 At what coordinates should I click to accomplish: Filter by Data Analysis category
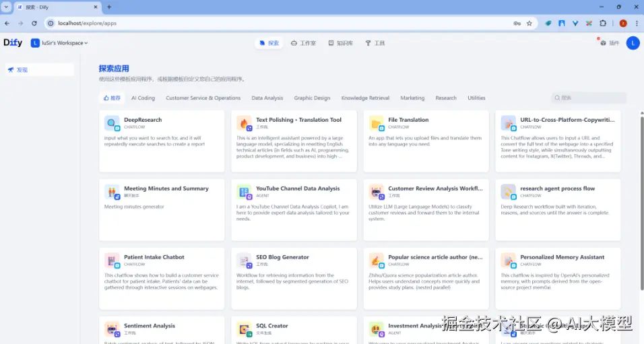[x=267, y=98]
